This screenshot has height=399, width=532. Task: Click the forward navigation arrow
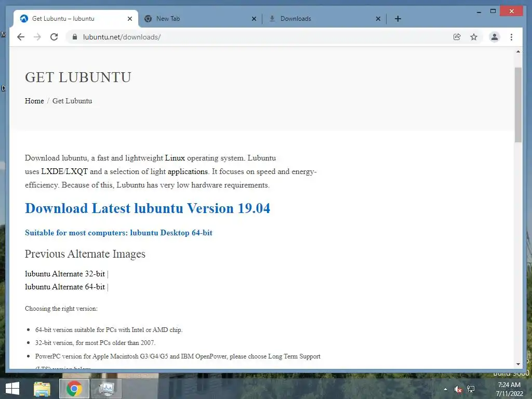pos(37,37)
